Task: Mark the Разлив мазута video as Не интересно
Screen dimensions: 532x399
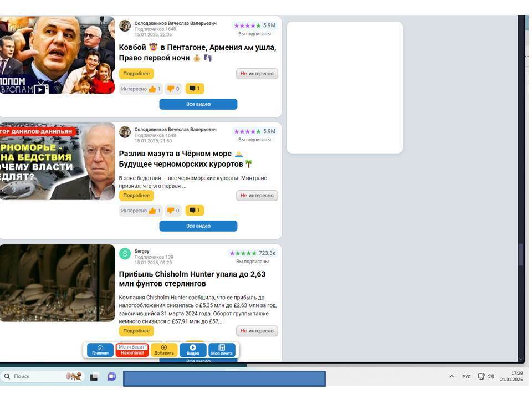Action: tap(257, 196)
